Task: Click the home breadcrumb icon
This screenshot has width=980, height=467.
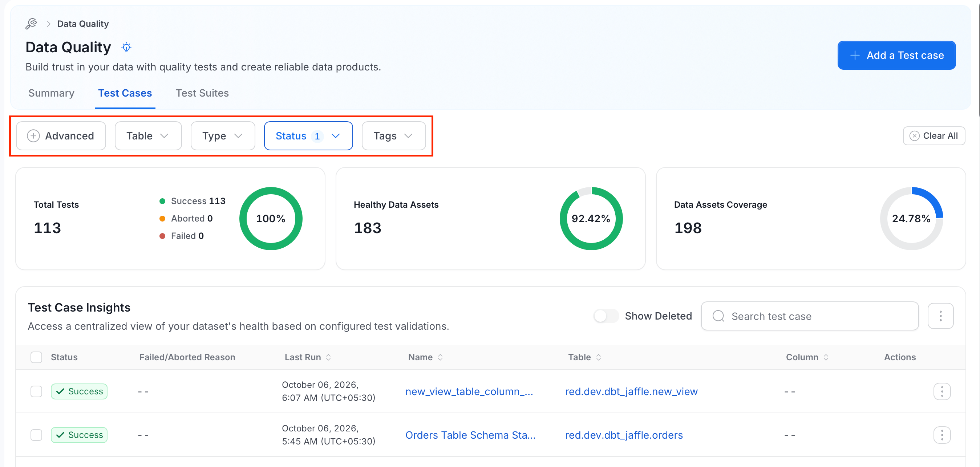Action: point(31,24)
